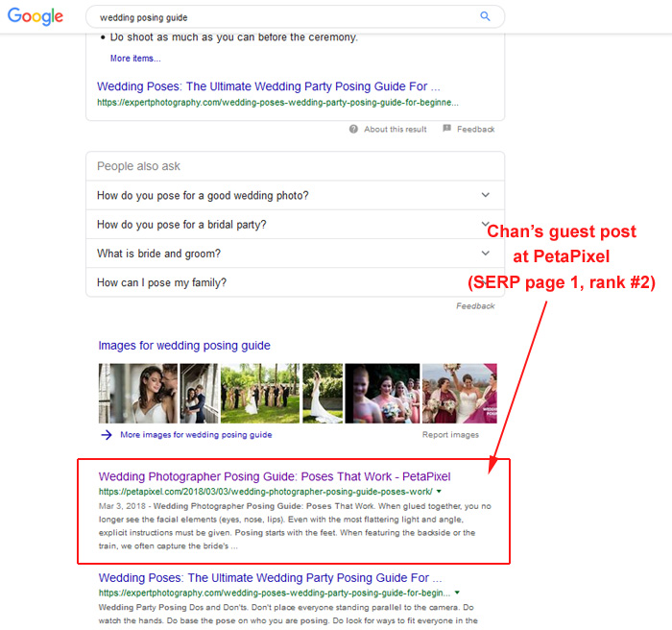
Task: Click in the search box containing 'wedding posing guide'
Action: click(278, 17)
